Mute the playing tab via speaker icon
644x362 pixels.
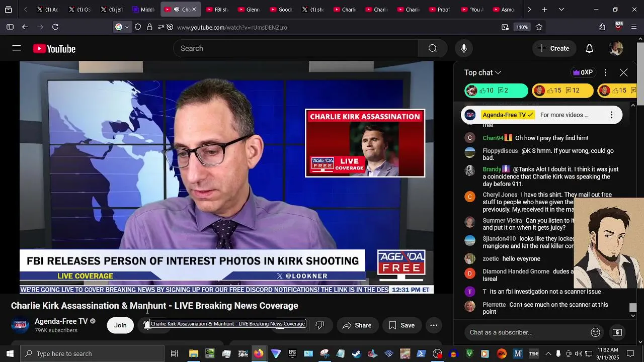coord(177,10)
